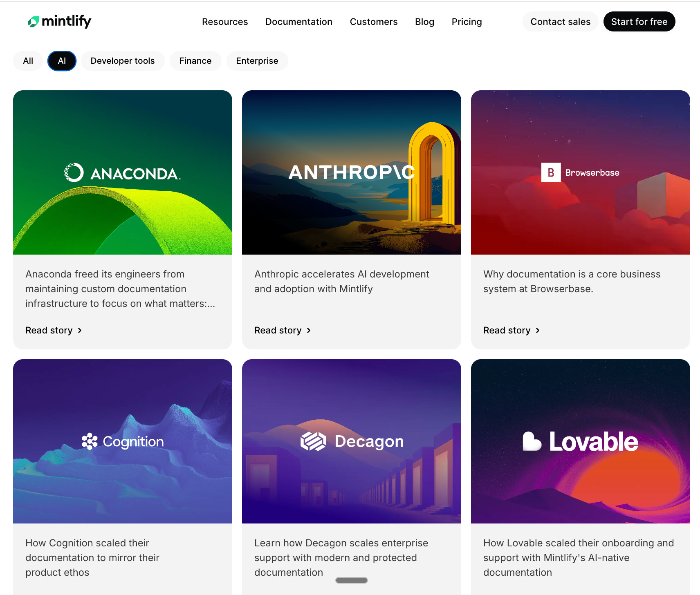Click Read story under Anthropic
Screen dimensions: 700x595
283,330
